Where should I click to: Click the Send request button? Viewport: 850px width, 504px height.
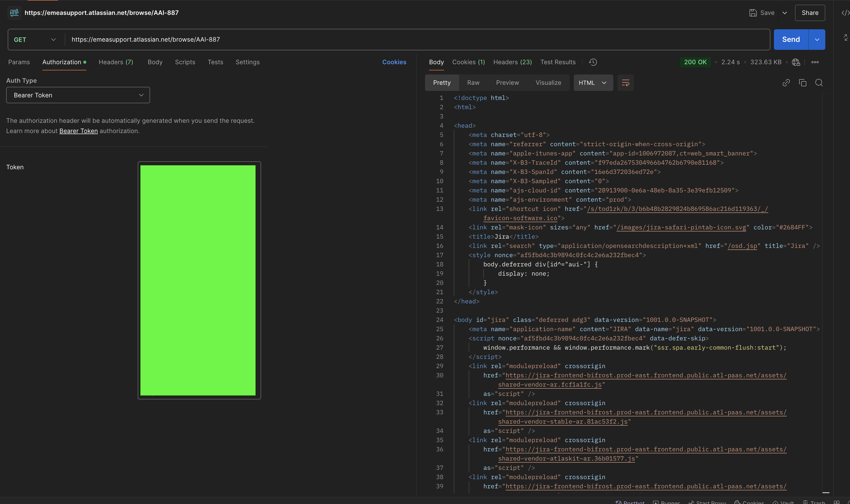pyautogui.click(x=791, y=39)
